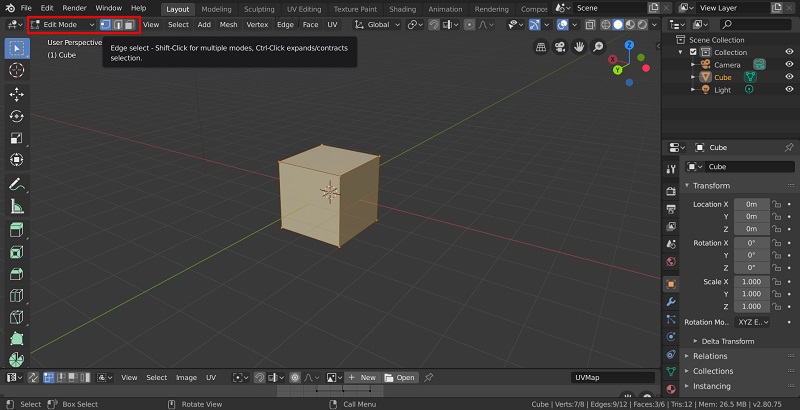The width and height of the screenshot is (800, 410).
Task: Click the Scale X value field
Action: (x=752, y=282)
